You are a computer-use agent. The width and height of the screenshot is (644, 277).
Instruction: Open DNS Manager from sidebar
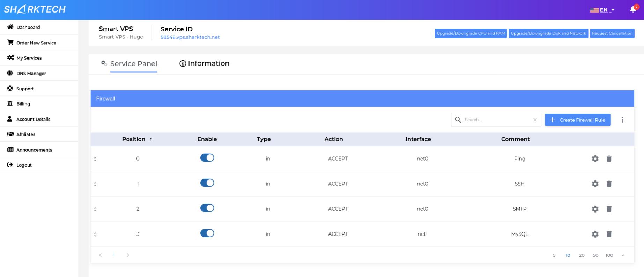[x=31, y=74]
